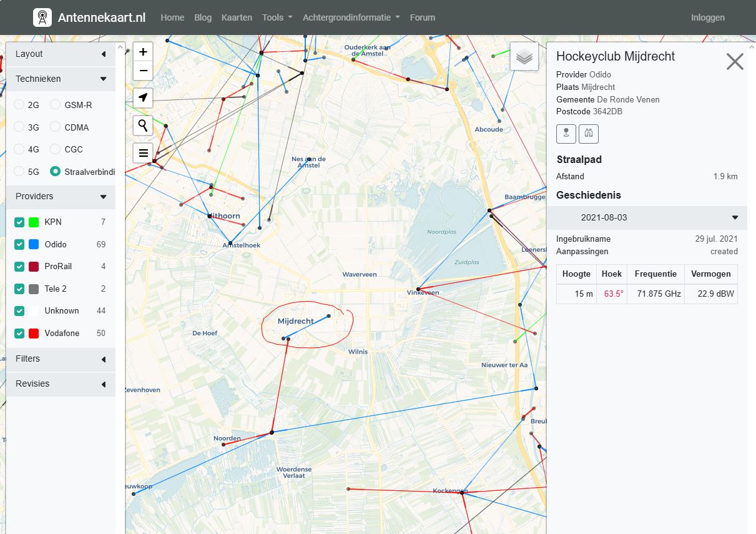Viewport: 756px width, 534px height.
Task: Select the GSM-R radio option
Action: click(56, 105)
